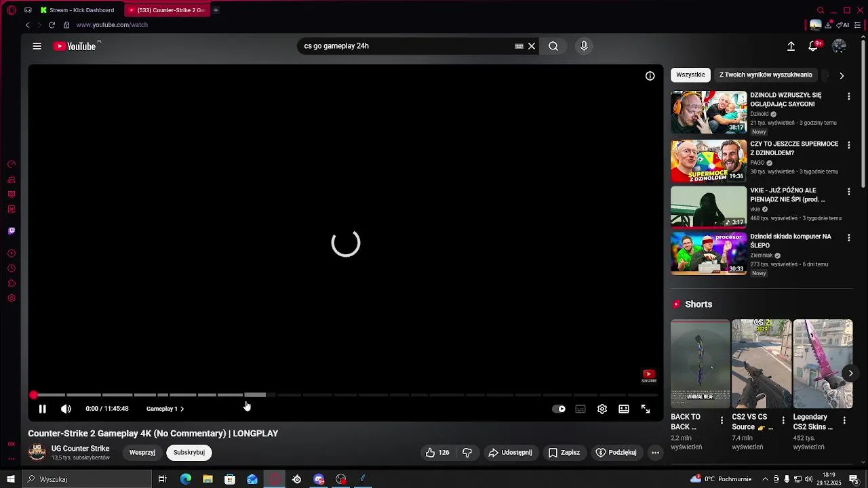Open Twitch icon in Opera sidebar
Screen dimensions: 868x488
[x=12, y=231]
